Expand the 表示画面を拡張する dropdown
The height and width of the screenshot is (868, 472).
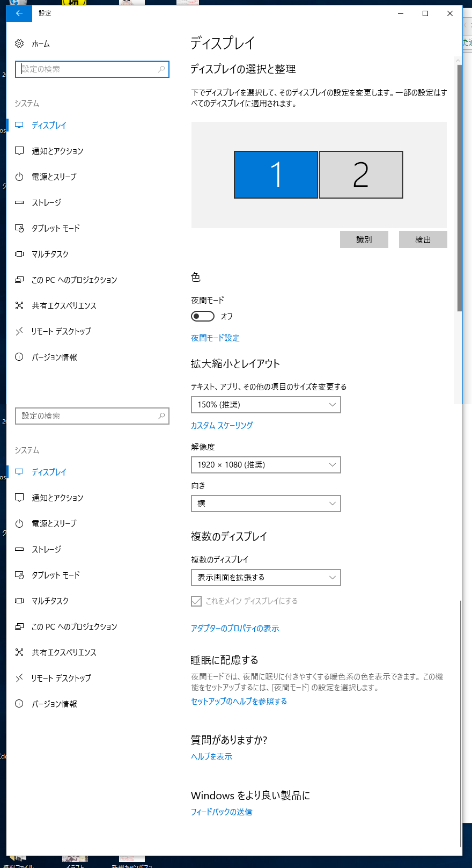click(265, 578)
